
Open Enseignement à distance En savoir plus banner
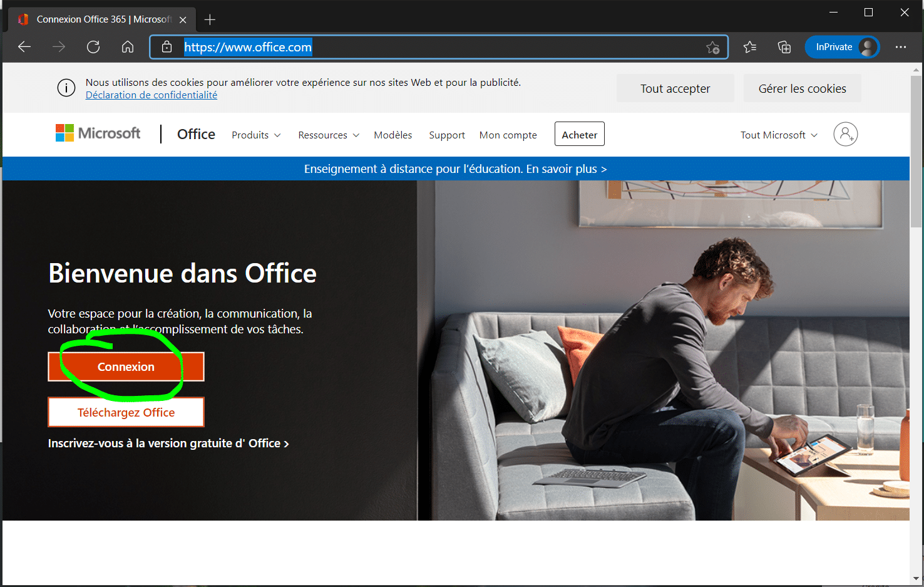pyautogui.click(x=456, y=169)
